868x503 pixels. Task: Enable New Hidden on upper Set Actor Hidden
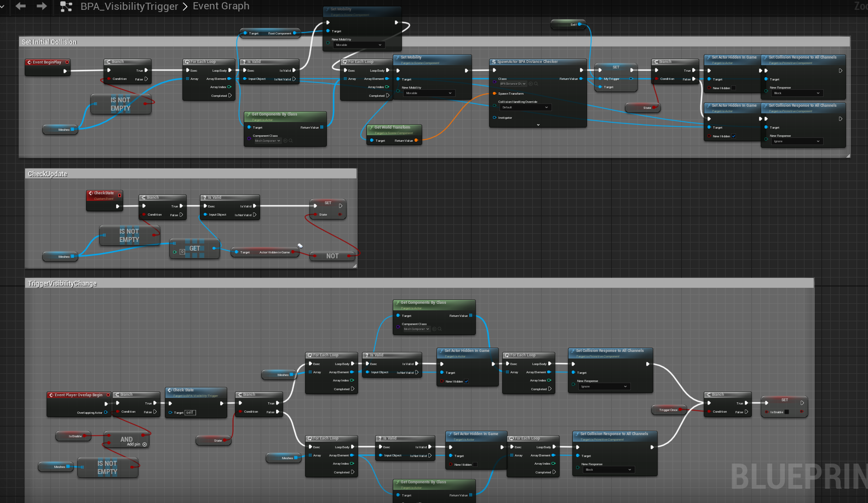coord(734,88)
